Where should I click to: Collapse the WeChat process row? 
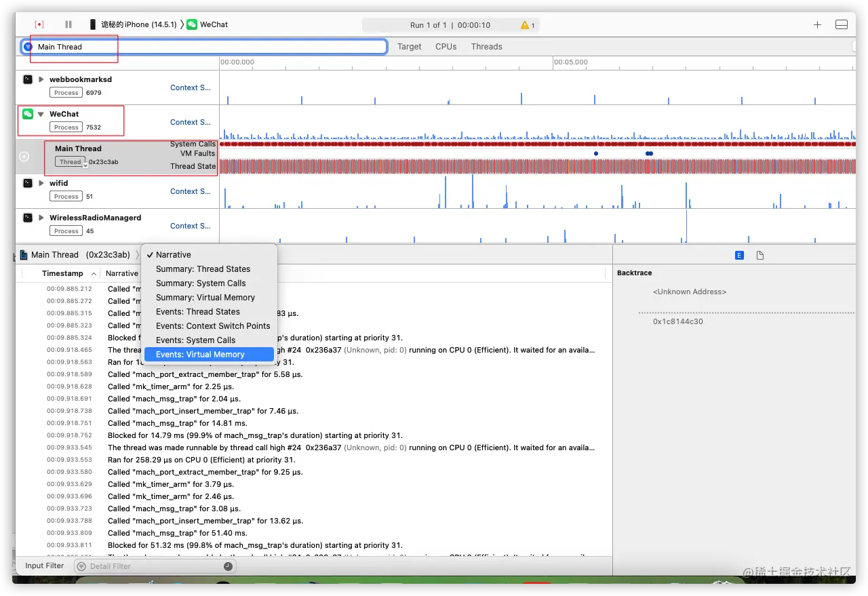(41, 114)
